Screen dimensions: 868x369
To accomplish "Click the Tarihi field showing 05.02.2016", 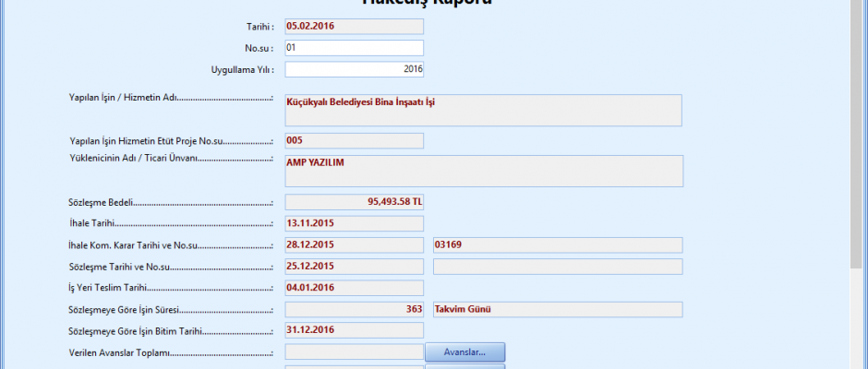I will tap(354, 26).
